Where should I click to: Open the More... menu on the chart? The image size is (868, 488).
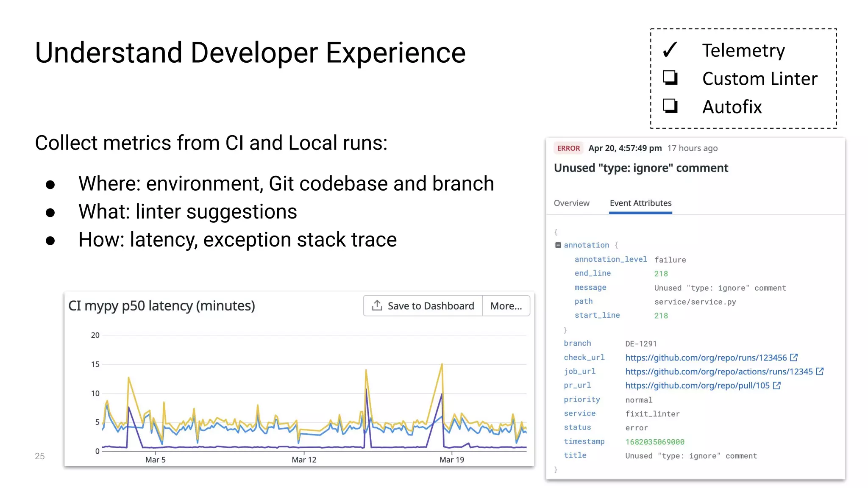point(506,305)
